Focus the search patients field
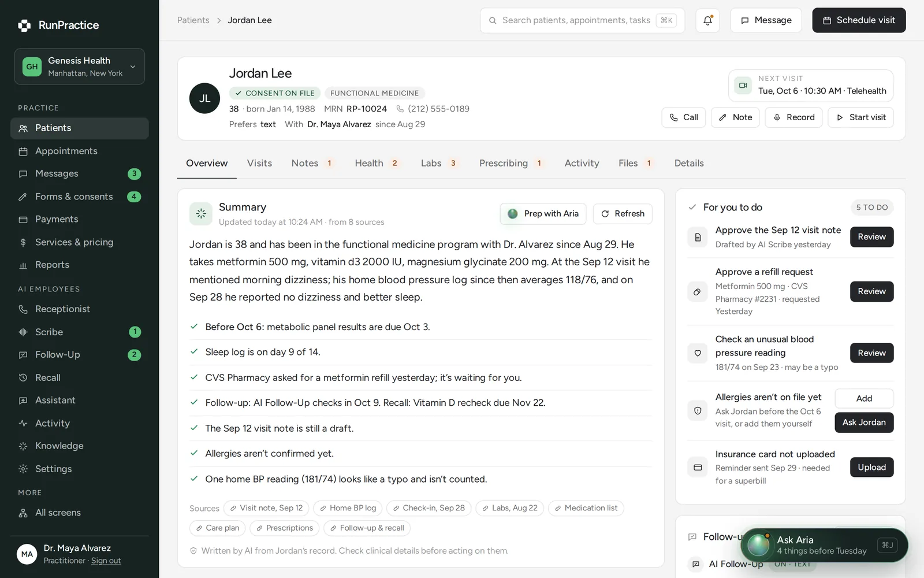The width and height of the screenshot is (924, 578). pos(582,20)
